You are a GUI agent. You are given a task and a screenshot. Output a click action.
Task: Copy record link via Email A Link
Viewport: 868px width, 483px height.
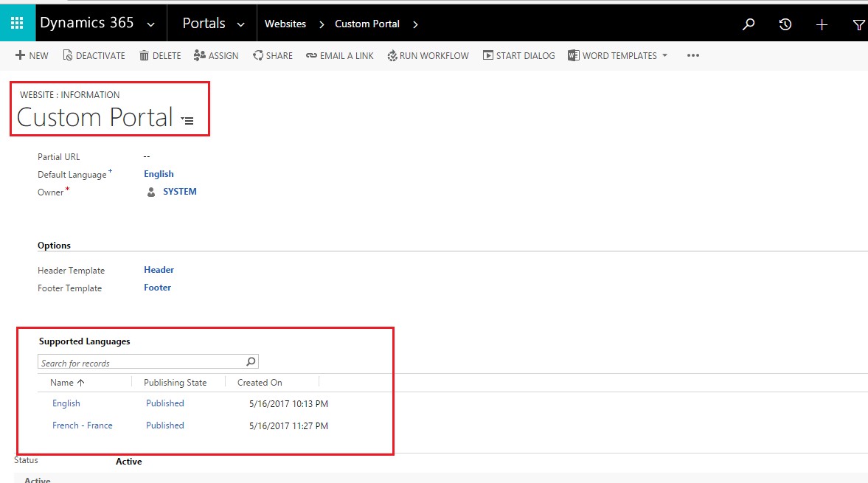[x=339, y=55]
